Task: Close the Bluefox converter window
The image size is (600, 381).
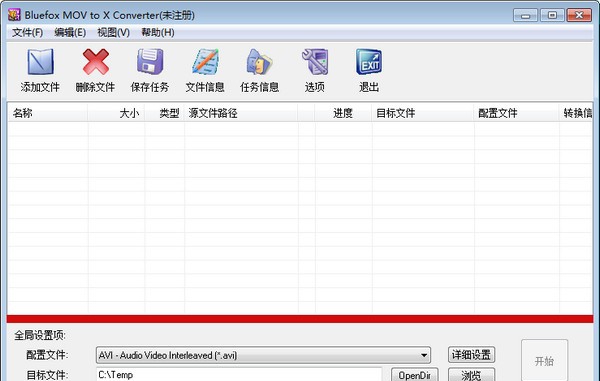Action: [579, 15]
